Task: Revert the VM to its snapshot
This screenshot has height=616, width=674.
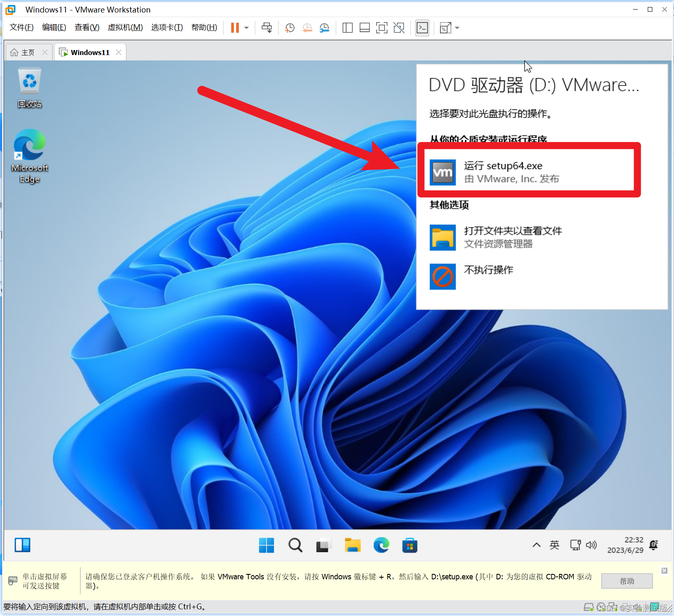Action: coord(307,28)
